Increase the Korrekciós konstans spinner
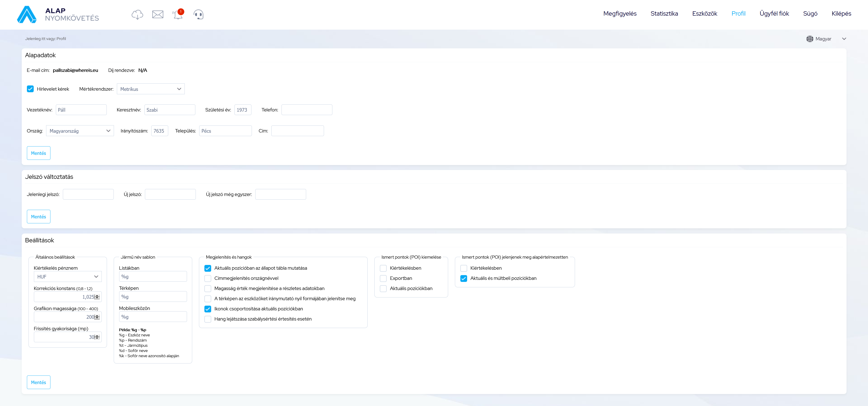The height and width of the screenshot is (406, 868). (97, 295)
